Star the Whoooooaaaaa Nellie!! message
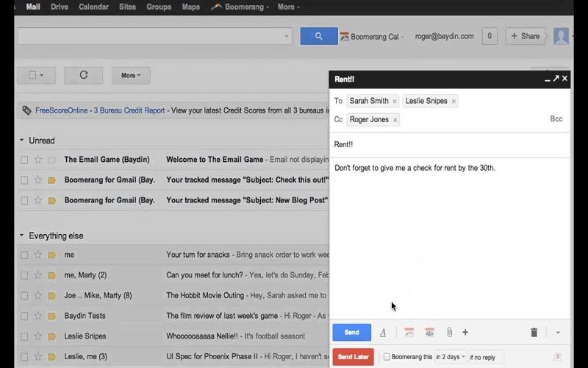This screenshot has width=588, height=368. pyautogui.click(x=38, y=336)
